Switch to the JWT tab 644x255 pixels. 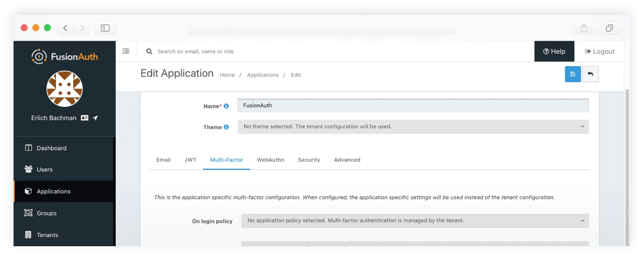coord(190,160)
